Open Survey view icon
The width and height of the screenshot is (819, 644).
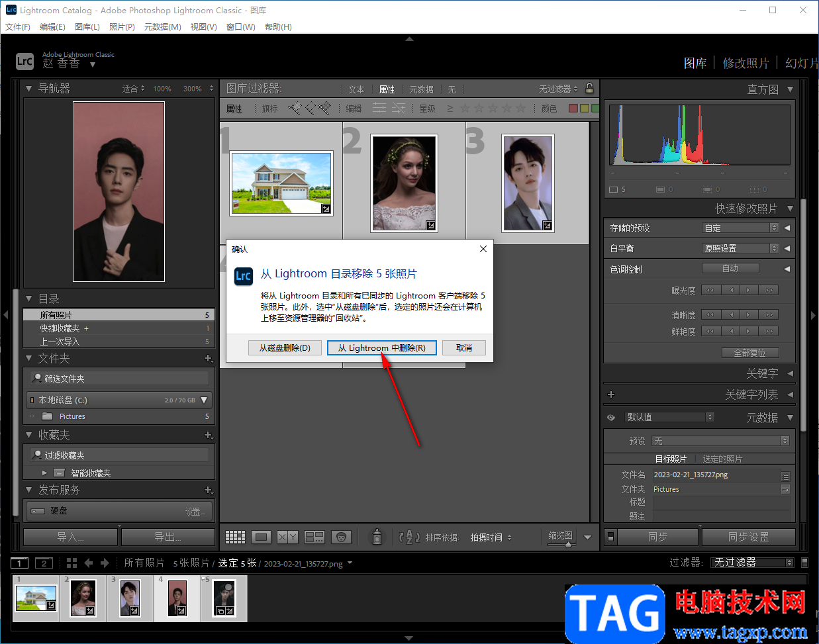click(314, 537)
